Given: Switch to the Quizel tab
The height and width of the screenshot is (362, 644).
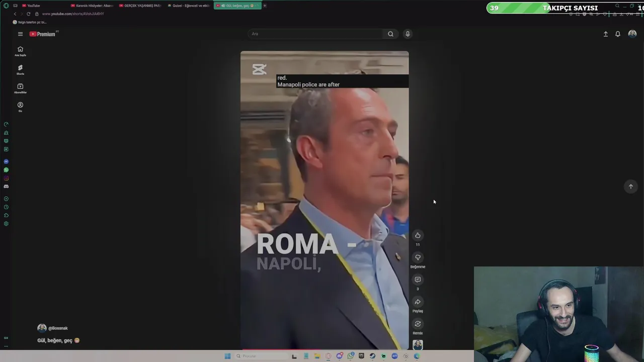Looking at the screenshot, I should click(188, 6).
